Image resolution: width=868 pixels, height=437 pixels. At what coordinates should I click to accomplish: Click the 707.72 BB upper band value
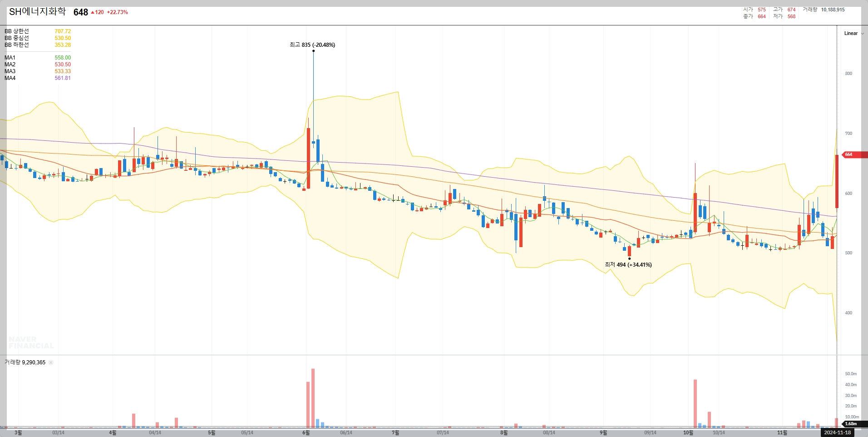coord(63,31)
